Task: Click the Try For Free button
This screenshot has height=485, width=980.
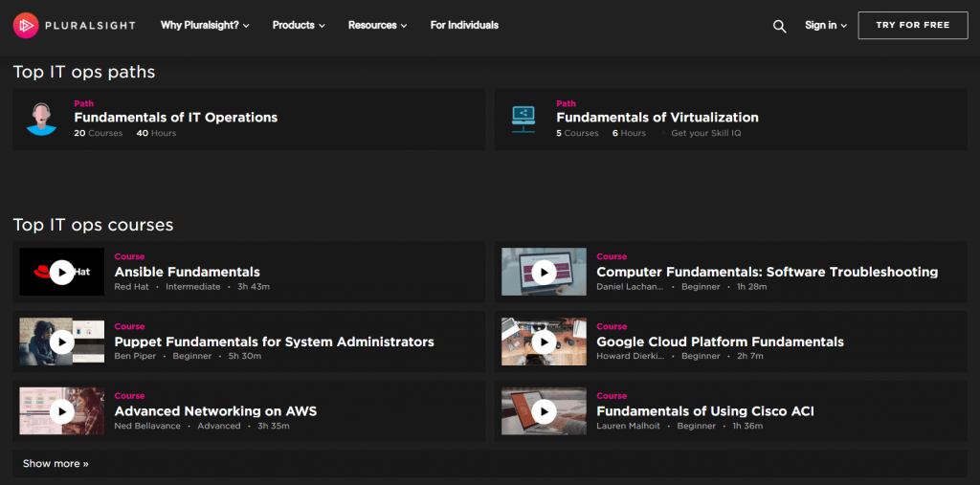Action: click(912, 25)
